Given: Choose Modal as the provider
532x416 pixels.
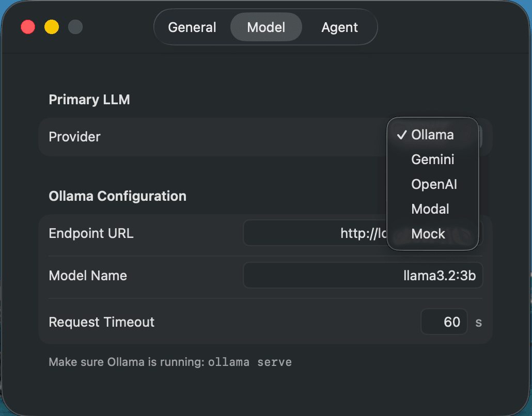Looking at the screenshot, I should (x=430, y=209).
